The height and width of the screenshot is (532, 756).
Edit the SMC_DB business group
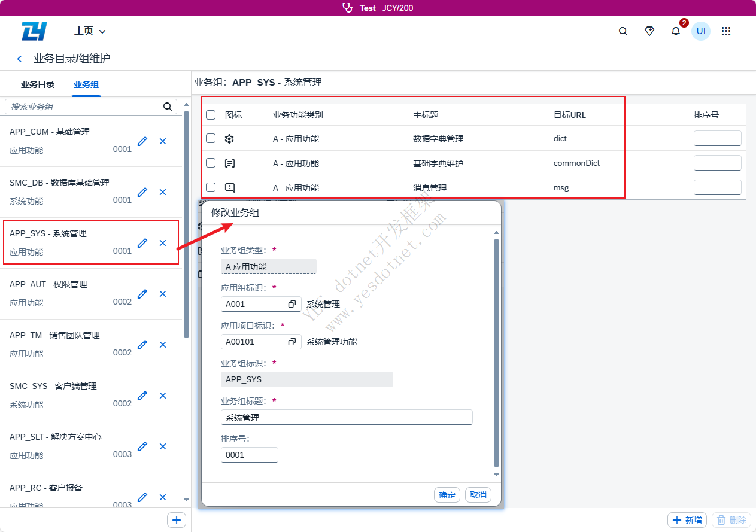coord(142,192)
